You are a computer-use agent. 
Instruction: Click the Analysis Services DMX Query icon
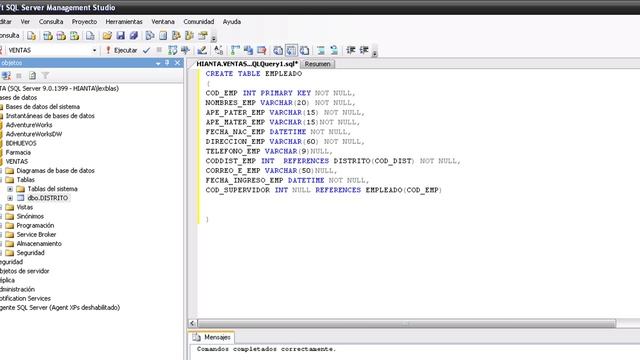(61, 36)
